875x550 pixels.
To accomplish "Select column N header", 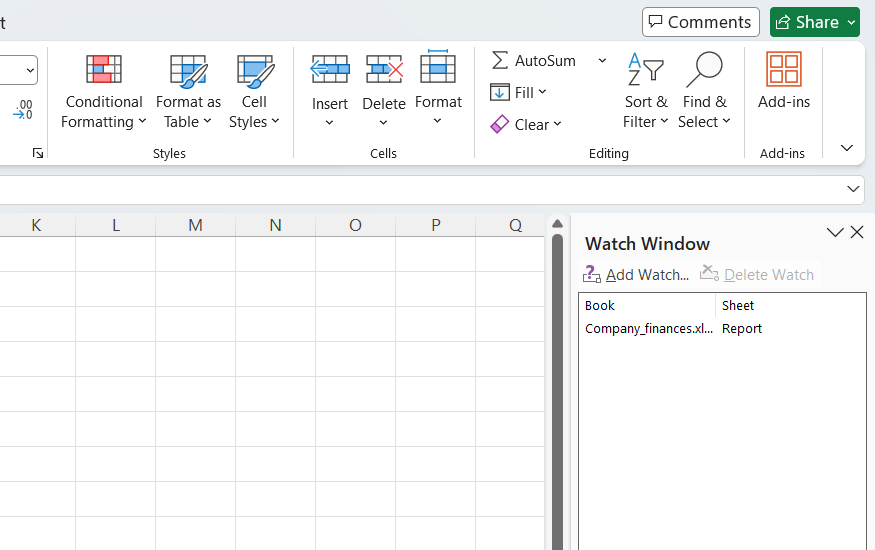I will 275,225.
